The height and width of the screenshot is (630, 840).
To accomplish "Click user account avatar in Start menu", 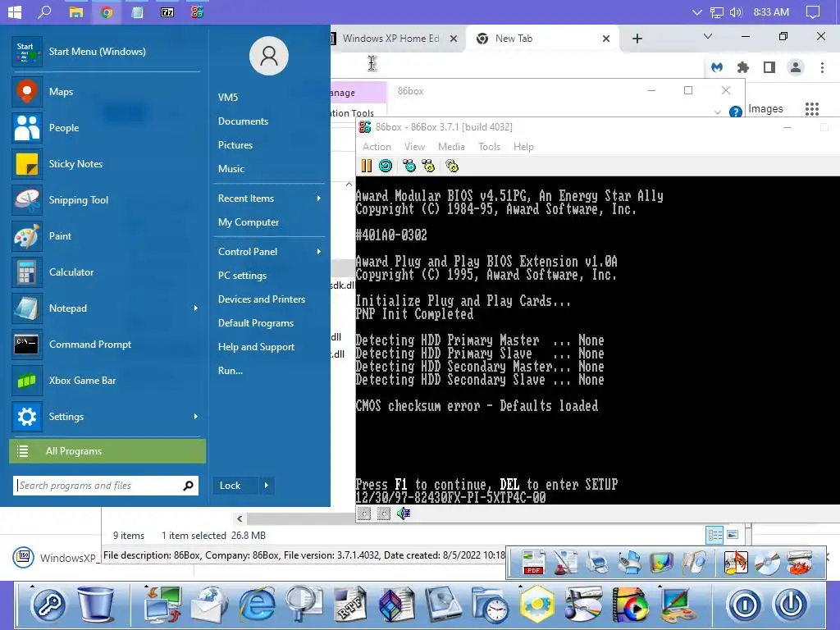I will click(269, 56).
